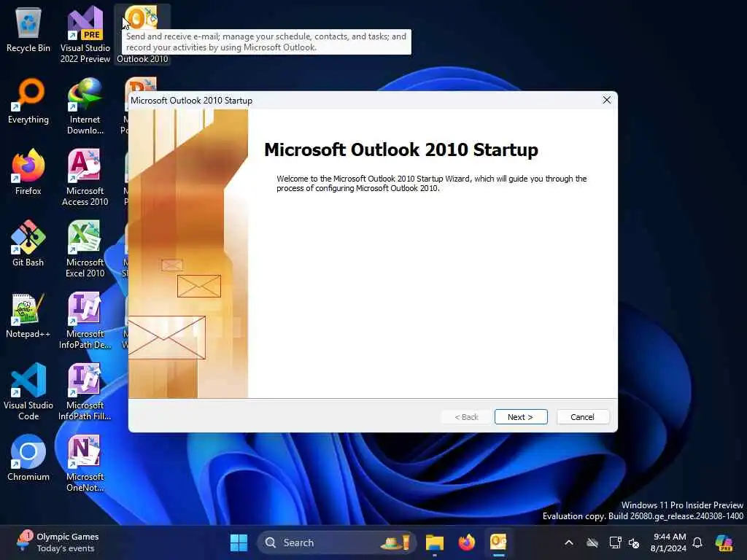The image size is (747, 560).
Task: Close the Outlook 2010 Startup dialog
Action: [x=606, y=100]
